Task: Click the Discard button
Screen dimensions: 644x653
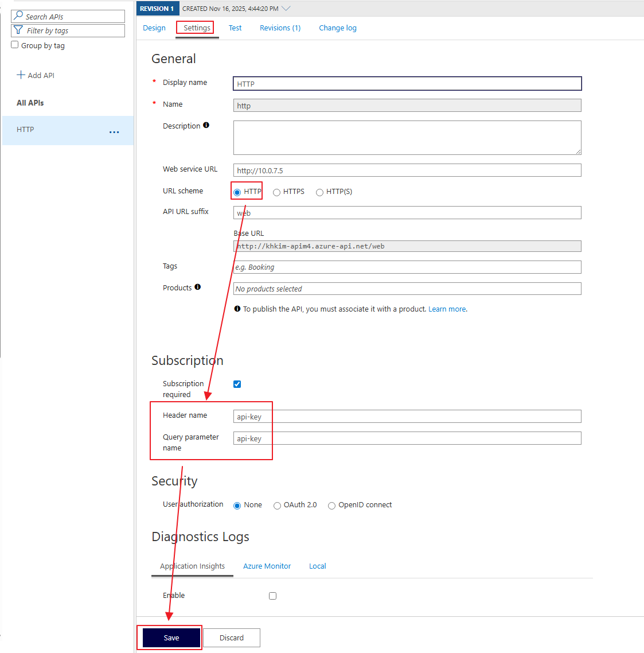Action: [x=232, y=638]
